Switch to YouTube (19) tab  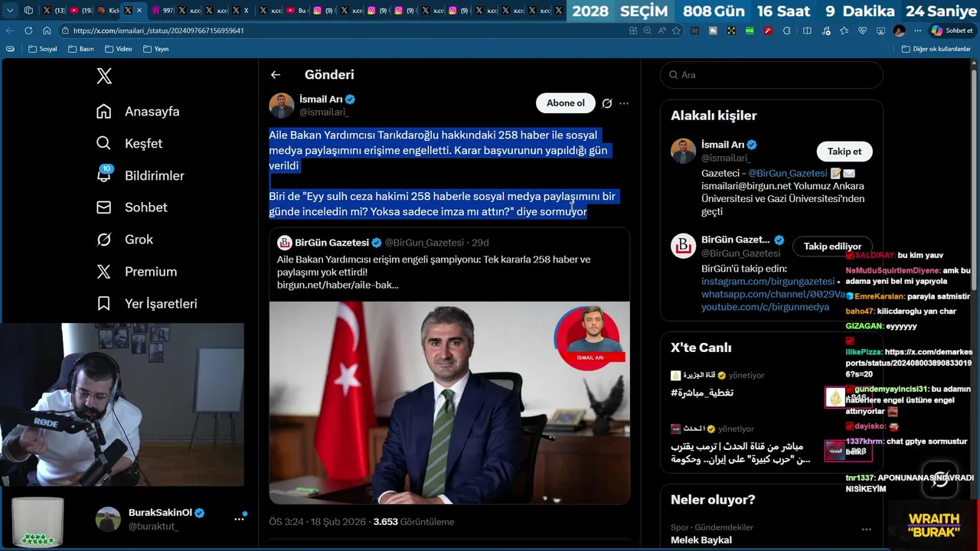pyautogui.click(x=81, y=11)
